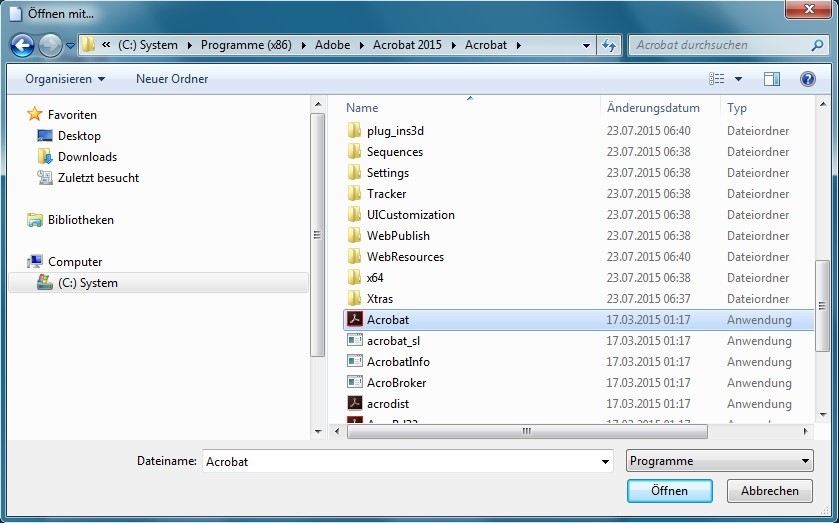Screen dimensions: 839x523
Task: Select Downloads in the Favoriten list
Action: click(x=87, y=157)
